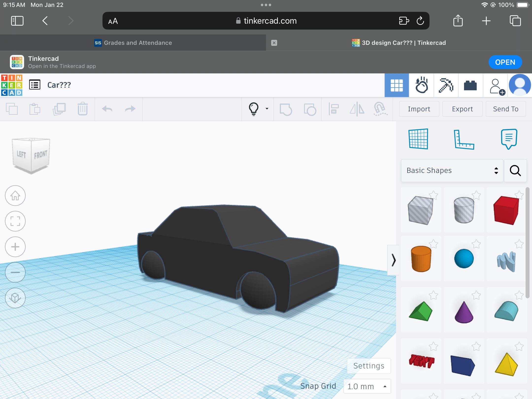Switch to Blocks pickaxe mode
This screenshot has height=399, width=532.
pos(446,85)
